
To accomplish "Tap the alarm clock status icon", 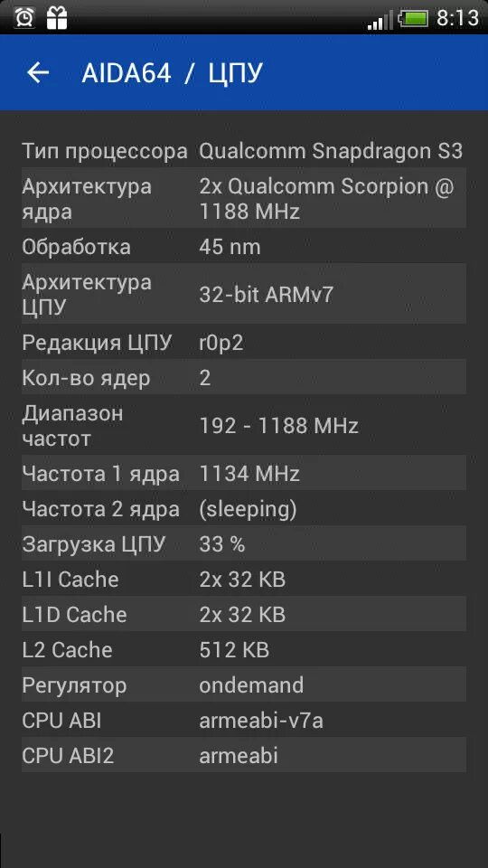I will coord(25,18).
